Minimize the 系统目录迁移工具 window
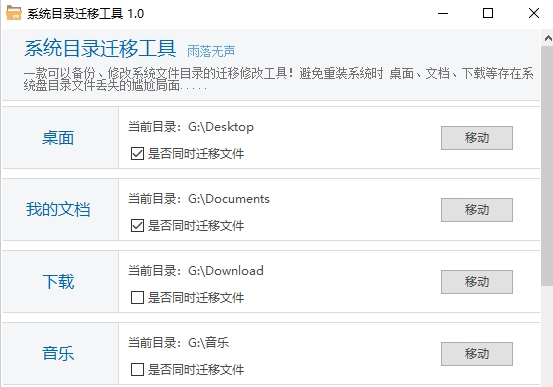This screenshot has height=387, width=553. coord(443,13)
